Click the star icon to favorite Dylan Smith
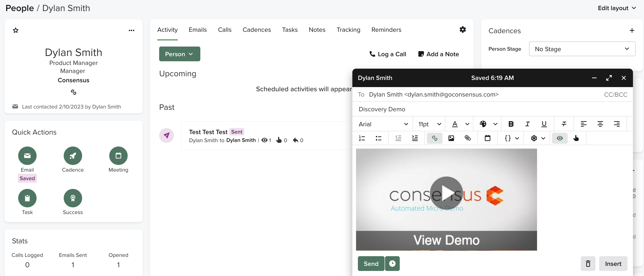 [15, 30]
